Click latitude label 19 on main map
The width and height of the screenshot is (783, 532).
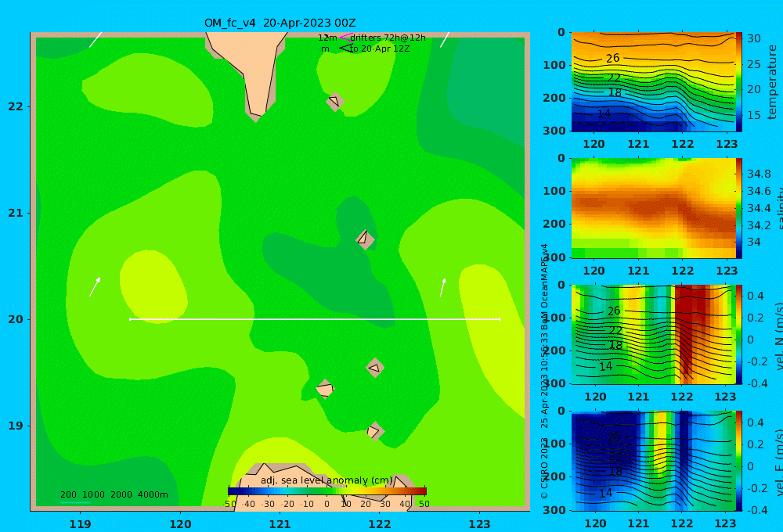[16, 426]
